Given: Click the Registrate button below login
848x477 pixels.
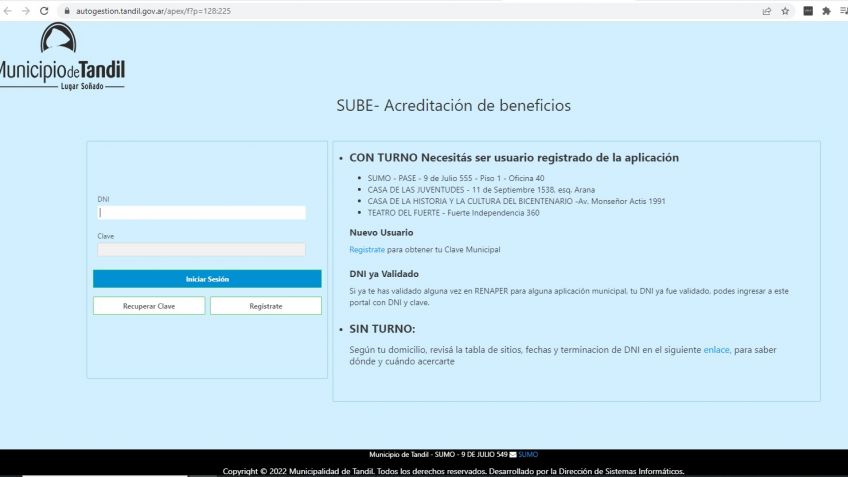Looking at the screenshot, I should [x=266, y=306].
